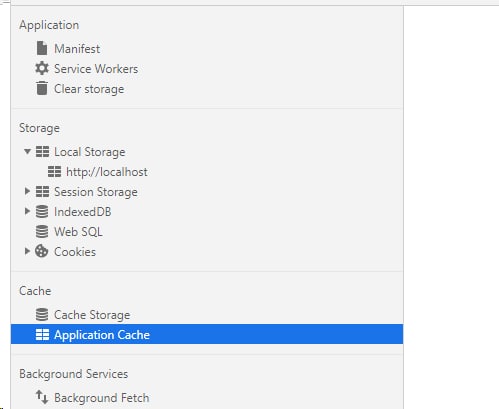Image resolution: width=499 pixels, height=409 pixels.
Task: Open the Manifest file icon
Action: (42, 49)
